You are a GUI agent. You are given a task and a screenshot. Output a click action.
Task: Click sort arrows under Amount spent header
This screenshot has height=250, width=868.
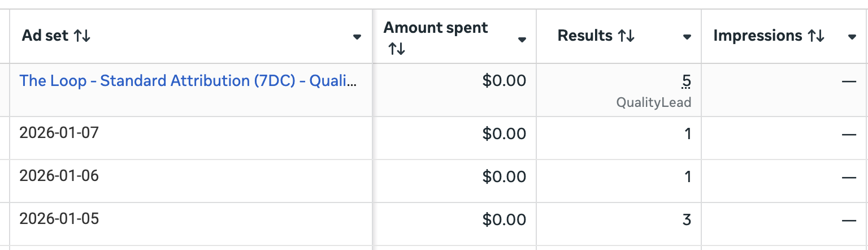[397, 50]
